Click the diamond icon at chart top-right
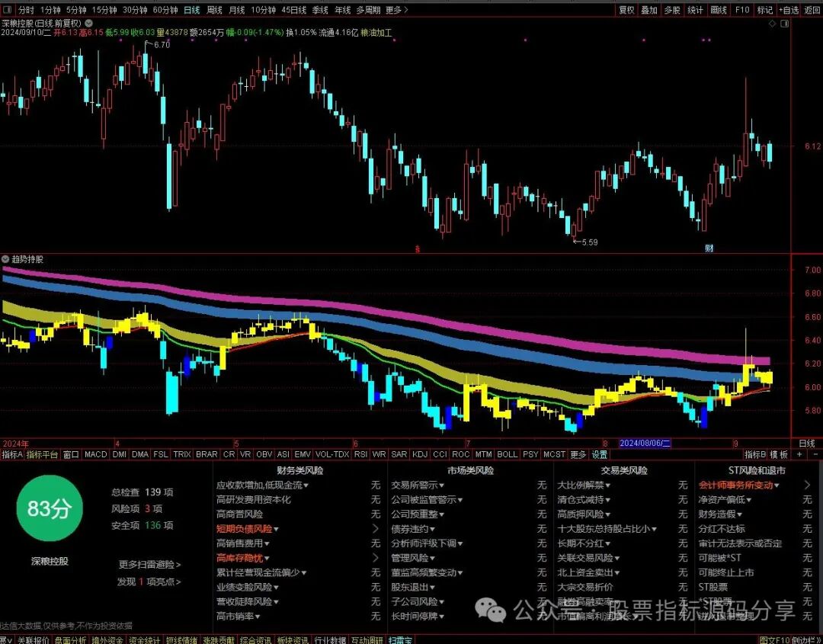 click(772, 24)
